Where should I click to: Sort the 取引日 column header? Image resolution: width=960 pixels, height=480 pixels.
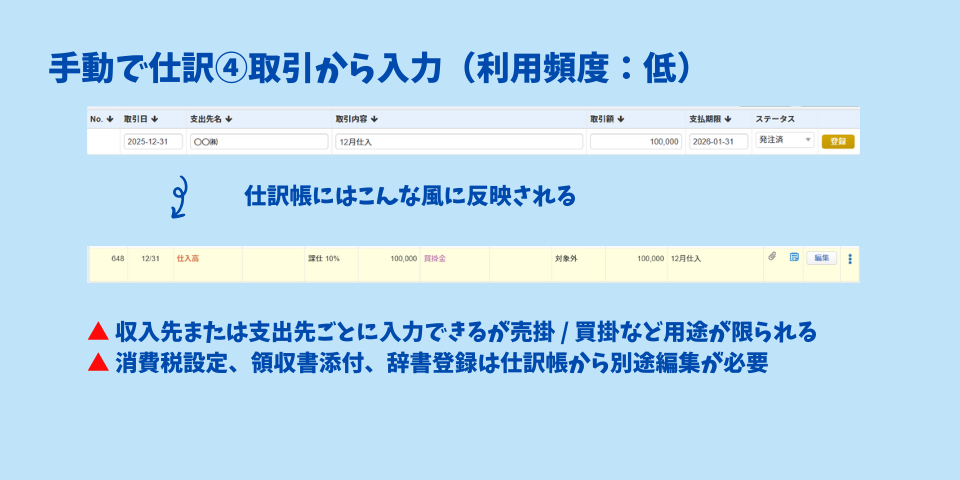(x=141, y=119)
